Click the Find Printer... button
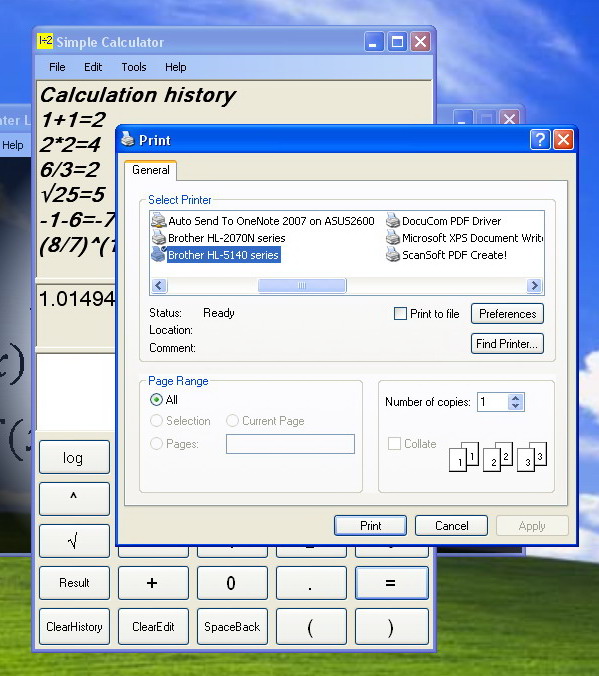 pos(507,344)
